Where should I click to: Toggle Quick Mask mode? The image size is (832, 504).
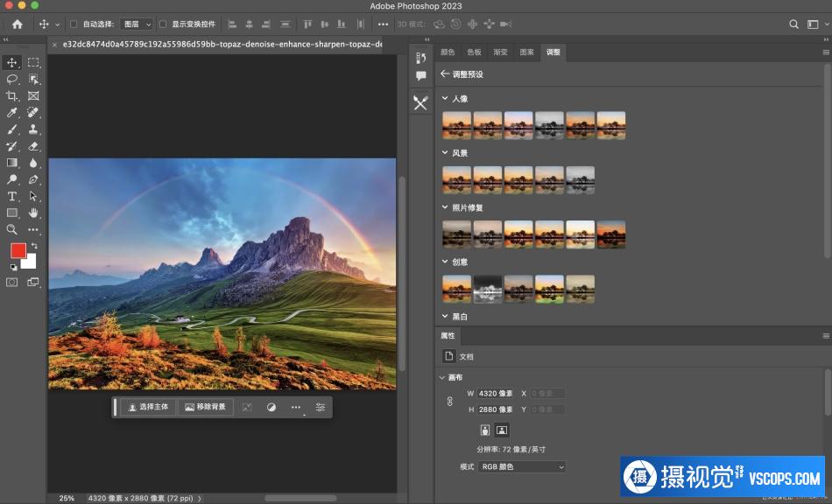click(x=11, y=282)
